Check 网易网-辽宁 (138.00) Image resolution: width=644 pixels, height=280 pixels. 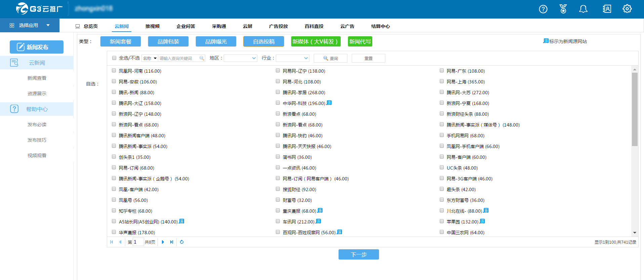pyautogui.click(x=278, y=71)
